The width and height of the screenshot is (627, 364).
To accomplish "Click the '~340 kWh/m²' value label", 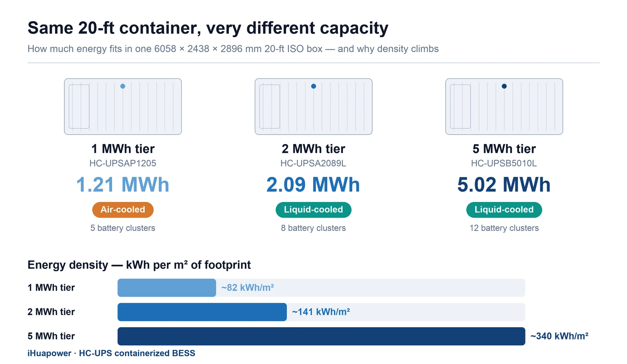I will pyautogui.click(x=560, y=336).
